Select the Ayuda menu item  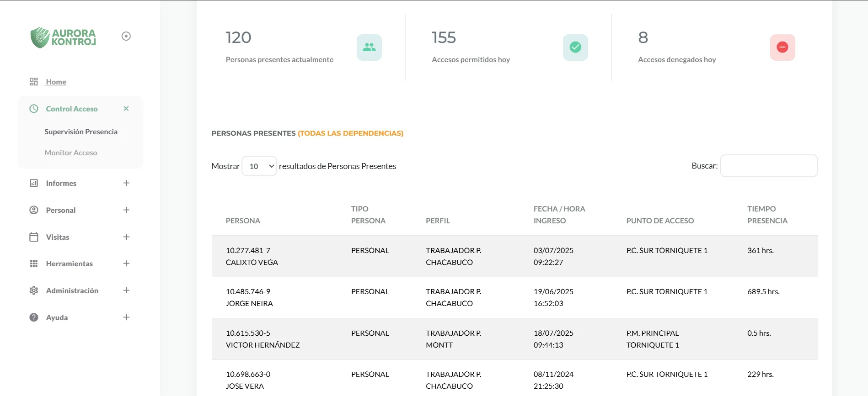click(x=57, y=317)
